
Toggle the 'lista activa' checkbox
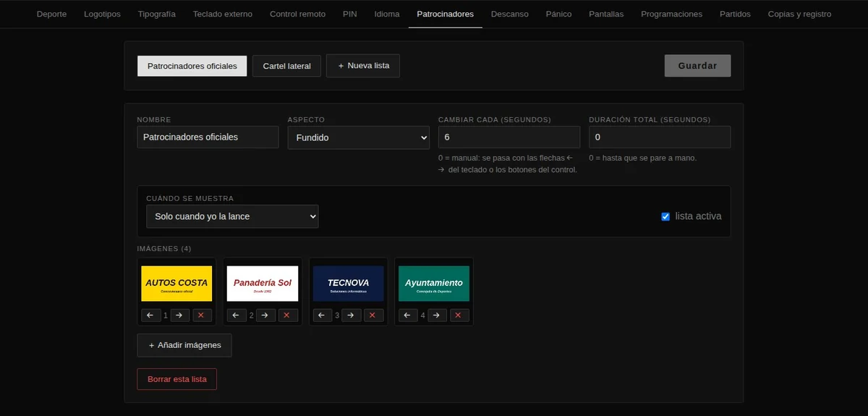point(665,216)
